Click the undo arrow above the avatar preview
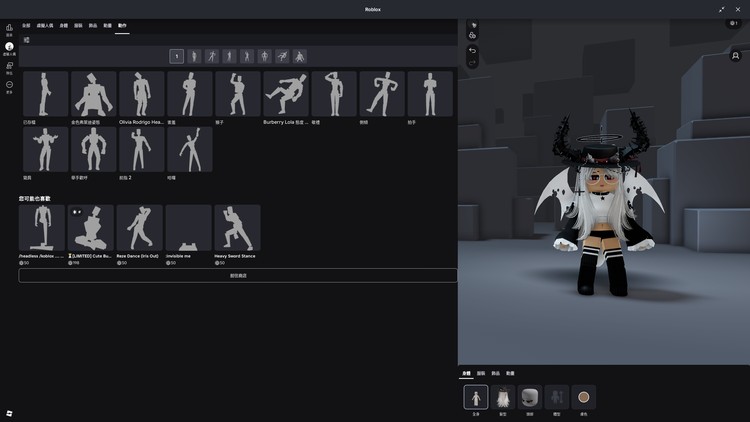 pyautogui.click(x=472, y=50)
